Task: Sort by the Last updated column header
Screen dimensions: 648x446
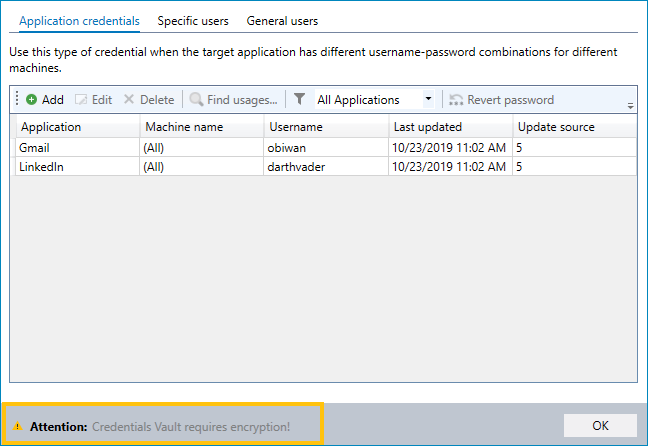Action: pos(450,127)
